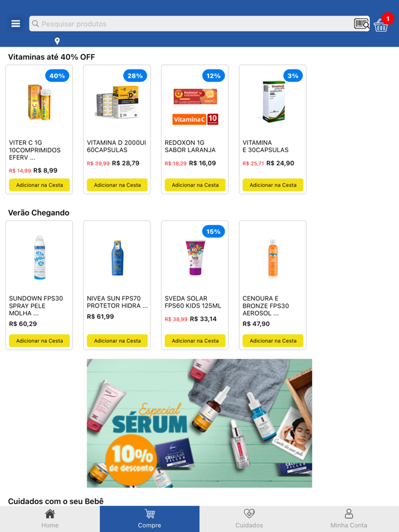
Task: Tap the 15% discount badge on Sveda Solar
Action: [213, 231]
